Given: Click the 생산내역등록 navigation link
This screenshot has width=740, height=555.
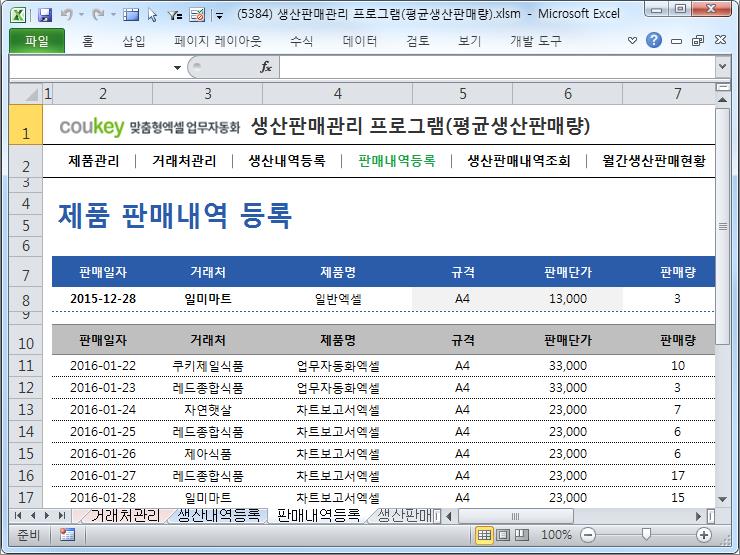Looking at the screenshot, I should tap(287, 161).
